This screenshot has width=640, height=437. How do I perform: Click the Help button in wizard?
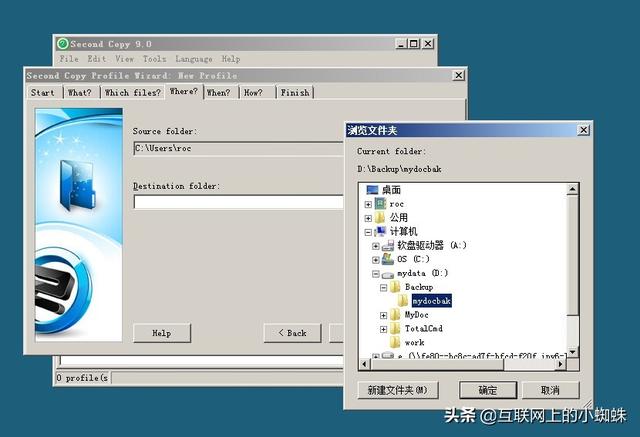(x=162, y=333)
